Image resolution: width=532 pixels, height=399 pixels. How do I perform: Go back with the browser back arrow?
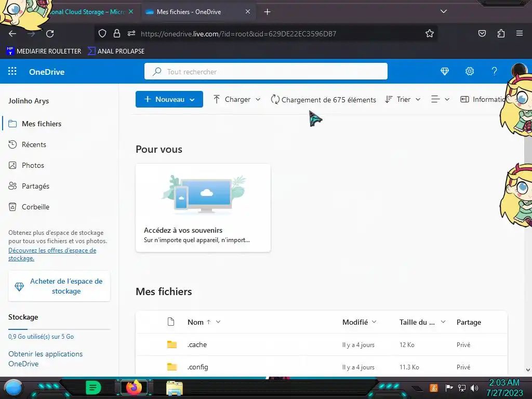click(x=12, y=34)
